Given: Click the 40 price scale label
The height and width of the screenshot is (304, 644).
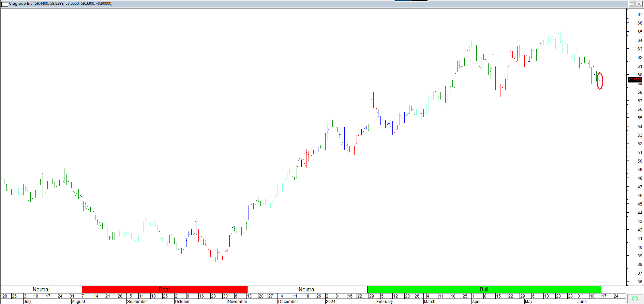Looking at the screenshot, I should (640, 247).
